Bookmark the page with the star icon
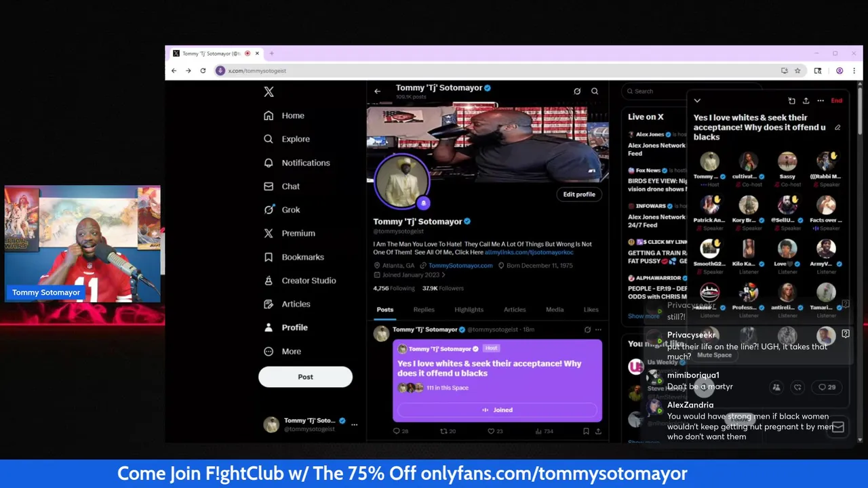Viewport: 868px width, 488px height. click(797, 70)
